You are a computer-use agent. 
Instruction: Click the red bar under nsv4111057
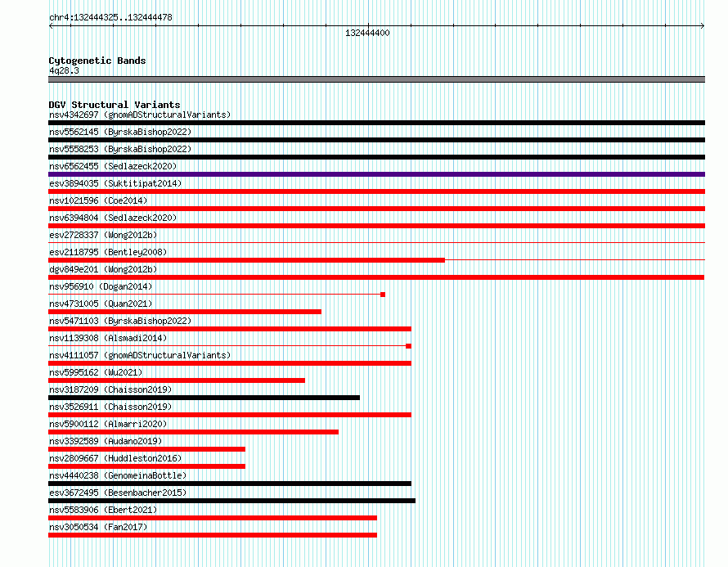pyautogui.click(x=230, y=363)
